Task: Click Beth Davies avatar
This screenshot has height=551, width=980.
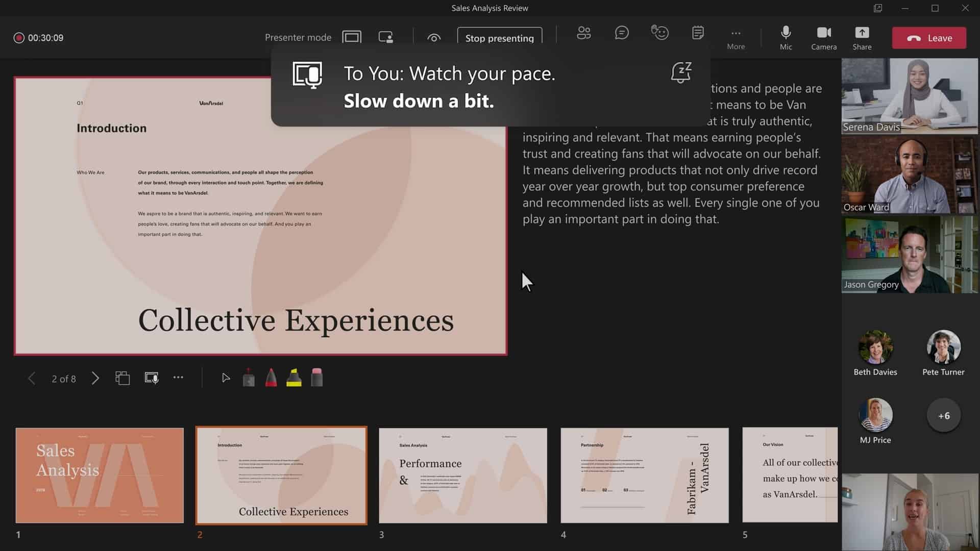Action: tap(875, 347)
